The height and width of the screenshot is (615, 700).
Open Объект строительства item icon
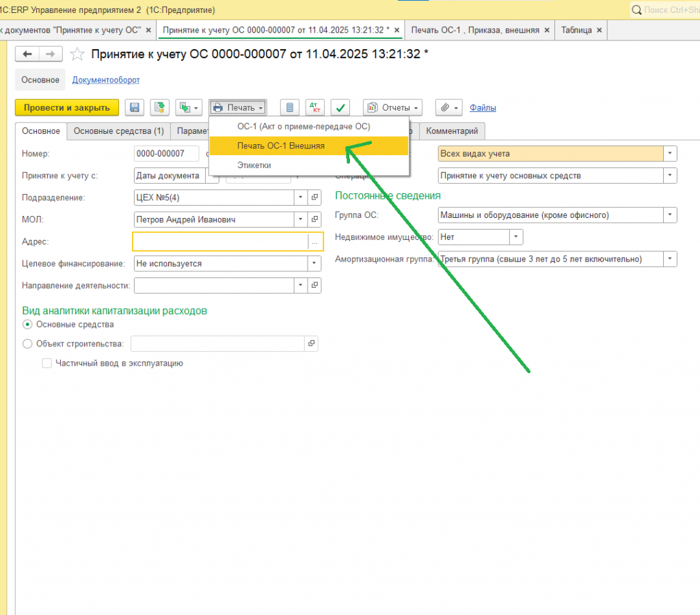(311, 344)
